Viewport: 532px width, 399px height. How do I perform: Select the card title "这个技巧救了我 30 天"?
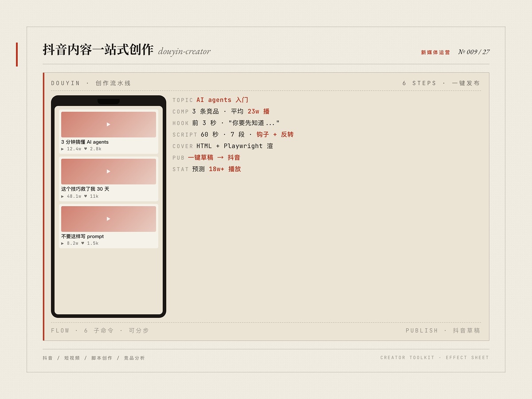[x=85, y=189]
